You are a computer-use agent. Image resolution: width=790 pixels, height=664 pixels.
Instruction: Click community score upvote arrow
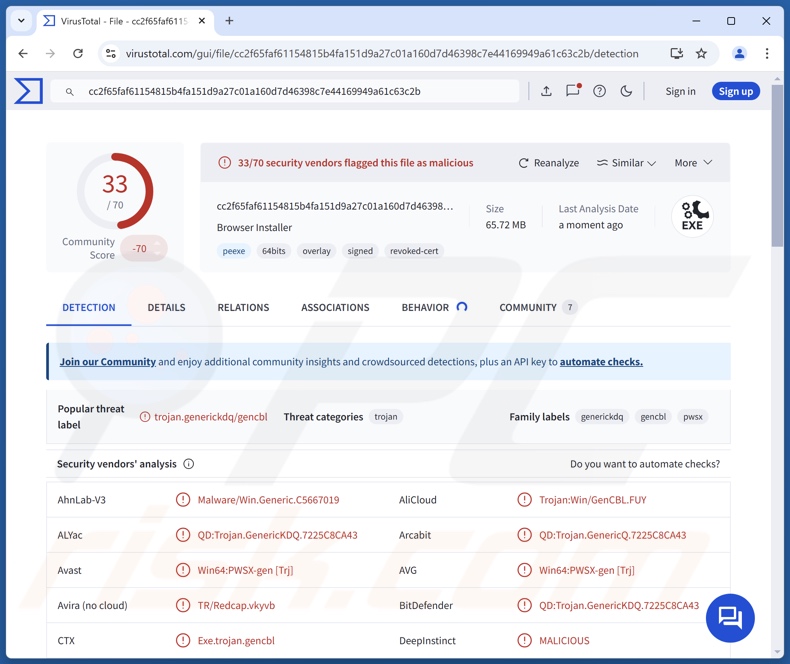click(x=157, y=244)
